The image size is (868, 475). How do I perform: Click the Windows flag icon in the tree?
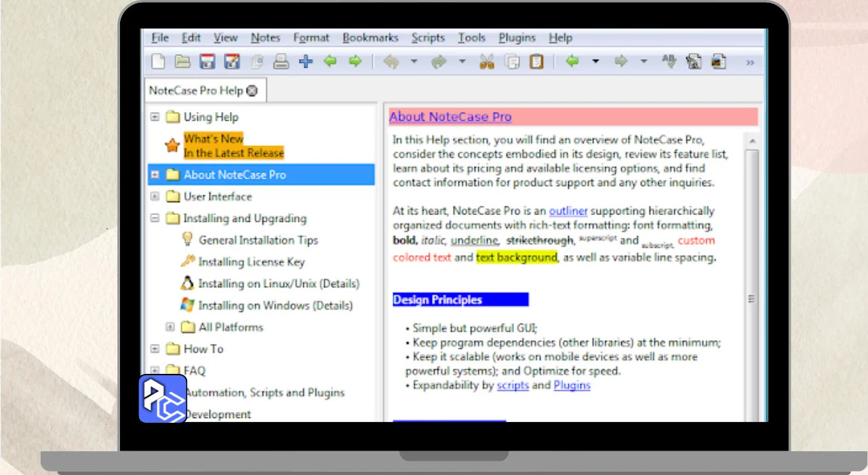click(x=188, y=305)
